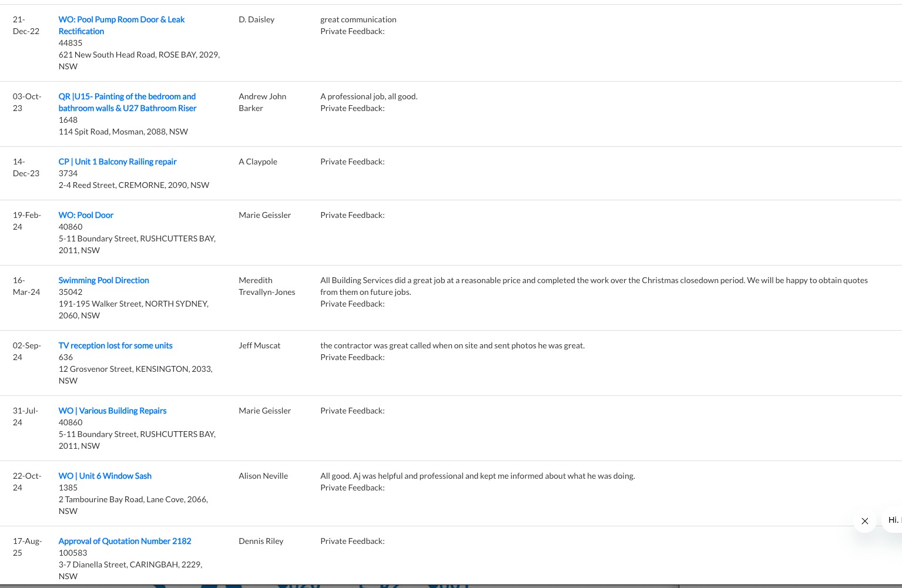Open CP | Unit 1 Balcony Railing repair
The height and width of the screenshot is (588, 902).
coord(118,162)
